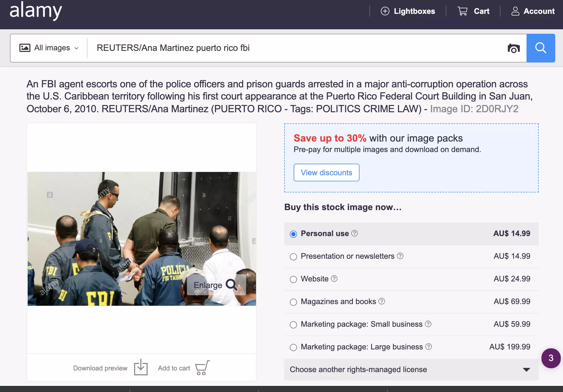This screenshot has height=392, width=563.
Task: Click Download preview link
Action: [x=100, y=368]
